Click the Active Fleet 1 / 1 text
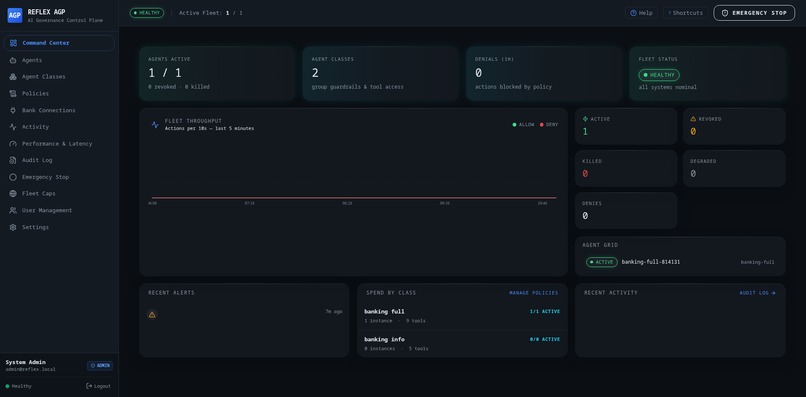This screenshot has width=806, height=397. click(x=211, y=13)
